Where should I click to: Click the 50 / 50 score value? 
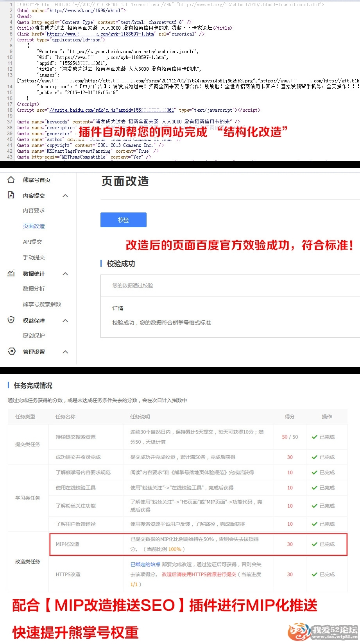(290, 437)
